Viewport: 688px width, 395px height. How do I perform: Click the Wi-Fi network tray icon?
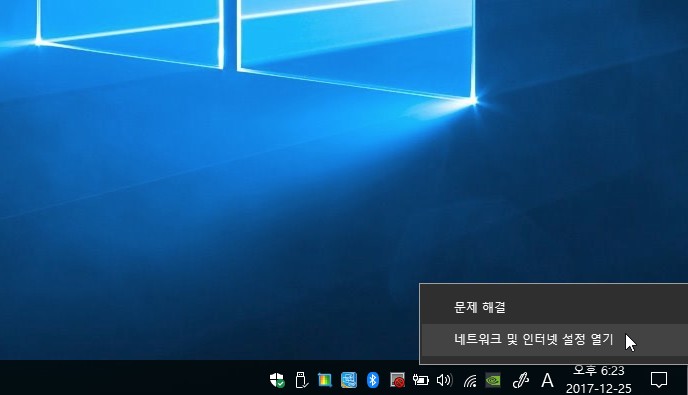pos(470,381)
